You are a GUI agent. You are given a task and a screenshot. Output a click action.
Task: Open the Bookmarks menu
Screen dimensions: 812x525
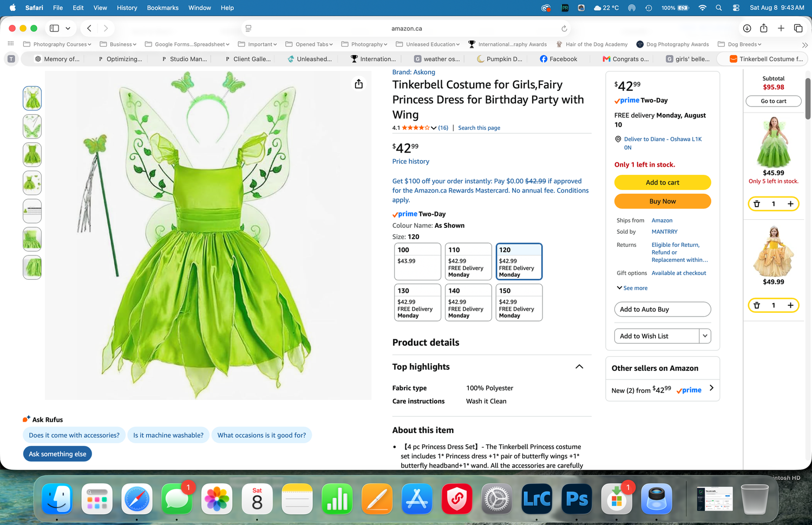click(x=162, y=8)
